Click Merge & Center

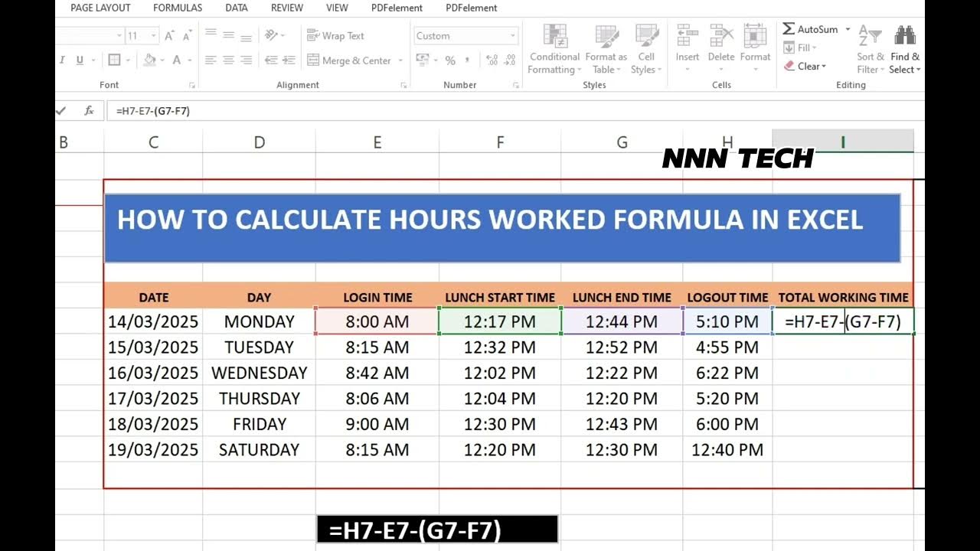pos(349,60)
